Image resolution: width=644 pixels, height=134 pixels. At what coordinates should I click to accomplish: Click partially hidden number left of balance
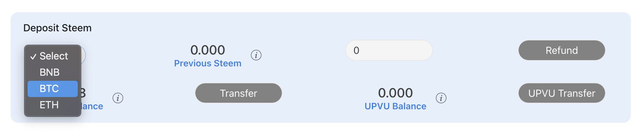point(83,93)
